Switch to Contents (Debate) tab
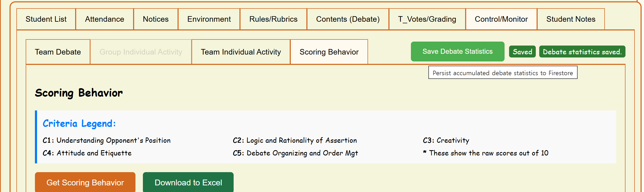This screenshot has width=644, height=192. pyautogui.click(x=348, y=19)
